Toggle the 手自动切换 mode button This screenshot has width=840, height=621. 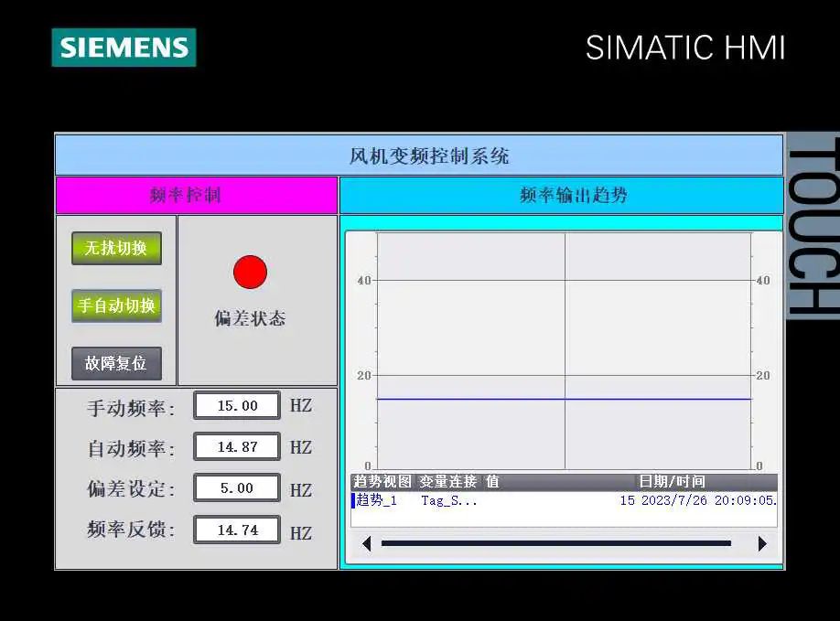point(116,305)
